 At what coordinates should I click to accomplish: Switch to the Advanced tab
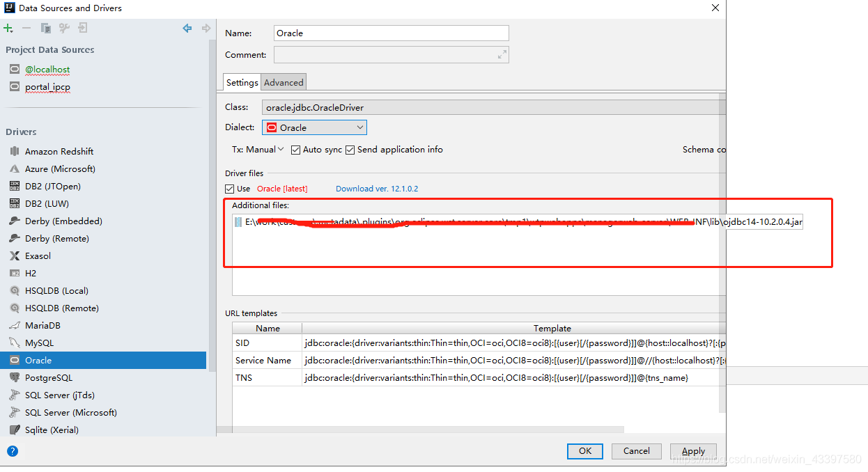pos(284,82)
